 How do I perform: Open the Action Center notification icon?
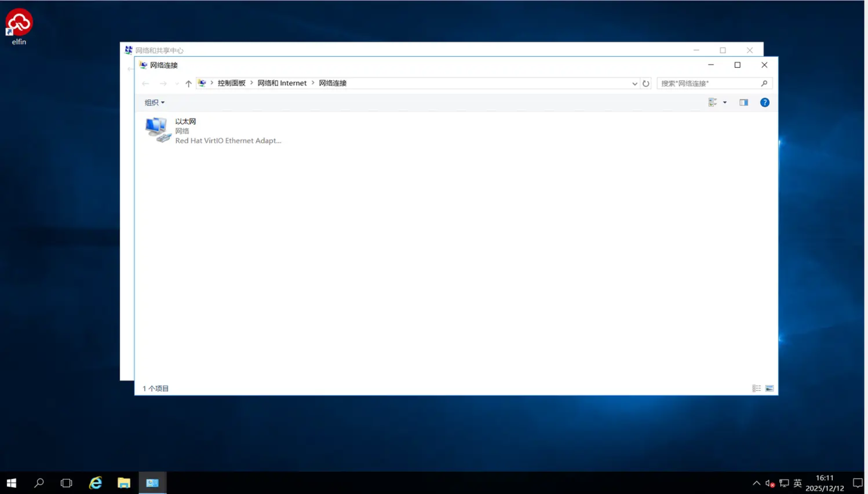click(857, 483)
